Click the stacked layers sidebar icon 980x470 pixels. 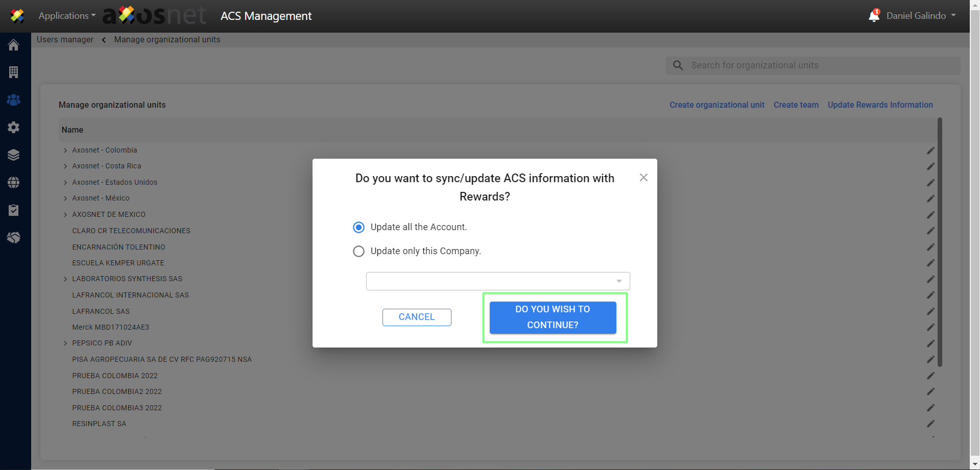click(14, 155)
